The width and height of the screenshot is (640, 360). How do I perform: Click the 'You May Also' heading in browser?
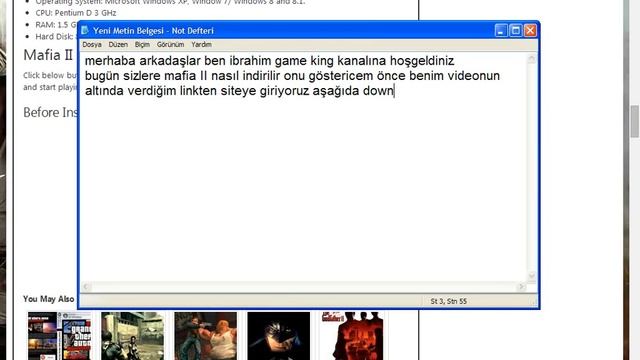pos(49,299)
